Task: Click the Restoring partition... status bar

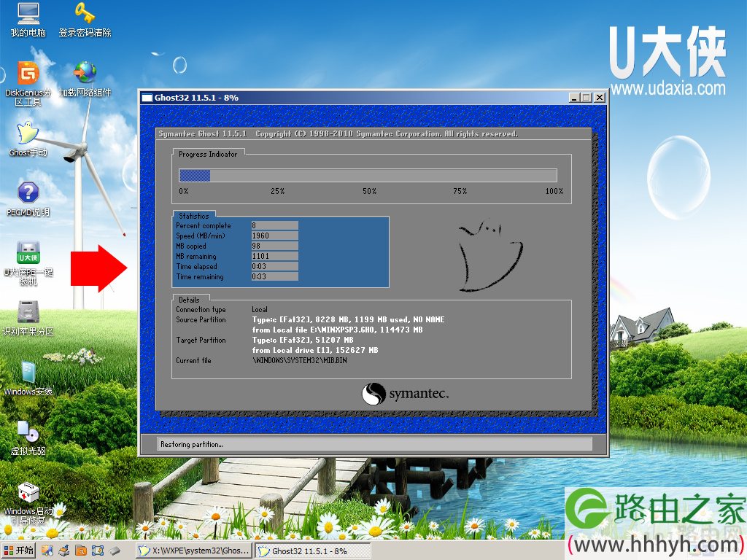Action: coord(374,444)
